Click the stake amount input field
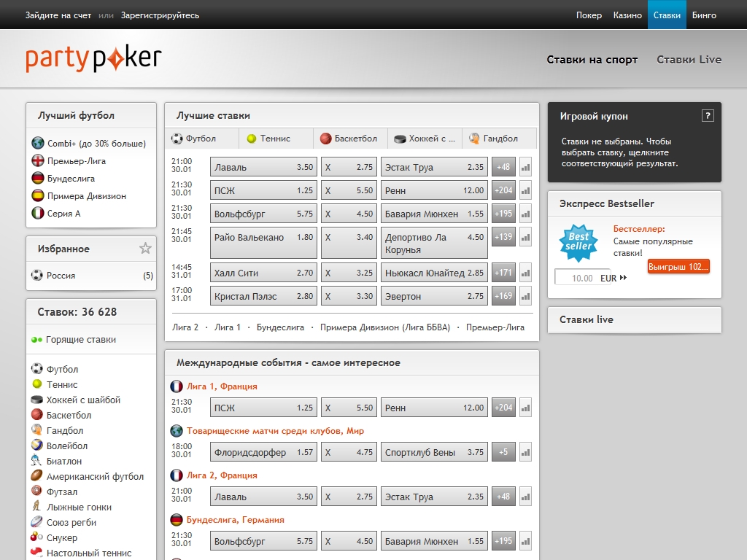Image resolution: width=747 pixels, height=560 pixels. click(x=575, y=278)
